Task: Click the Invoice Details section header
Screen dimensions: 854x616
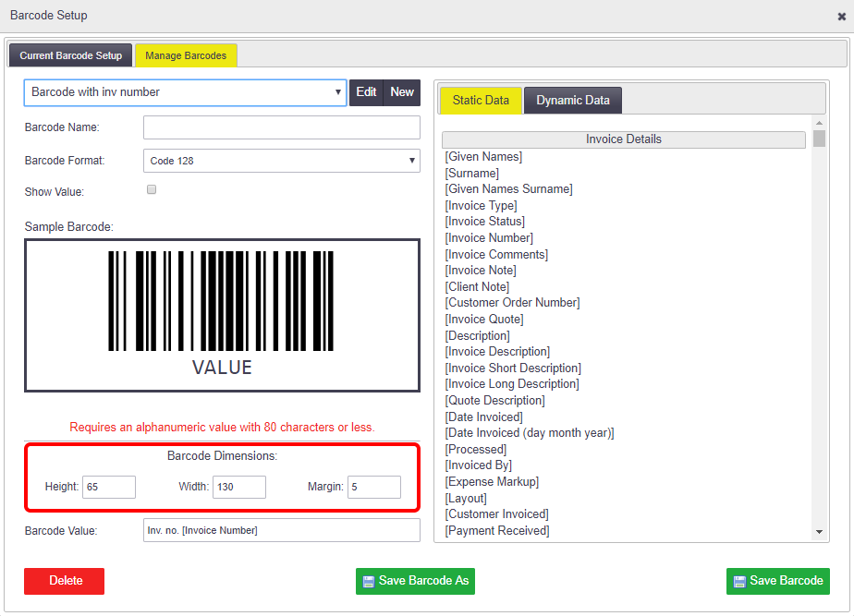Action: pyautogui.click(x=624, y=139)
